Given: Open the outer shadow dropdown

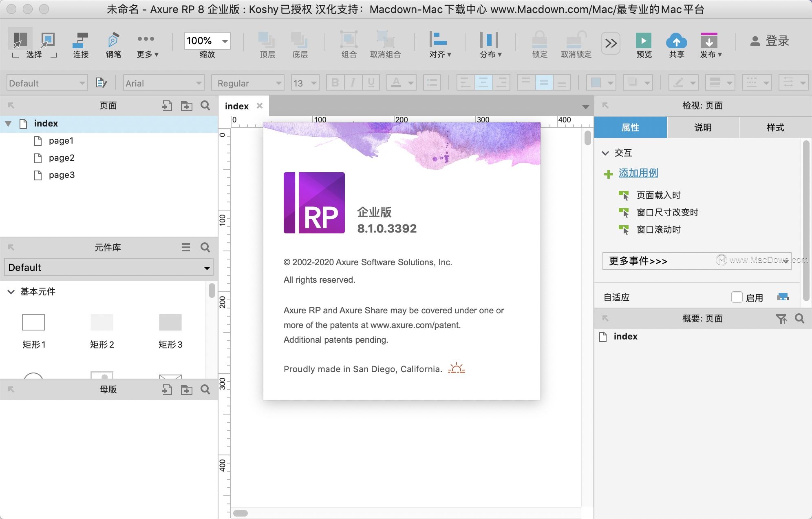Looking at the screenshot, I should [638, 83].
